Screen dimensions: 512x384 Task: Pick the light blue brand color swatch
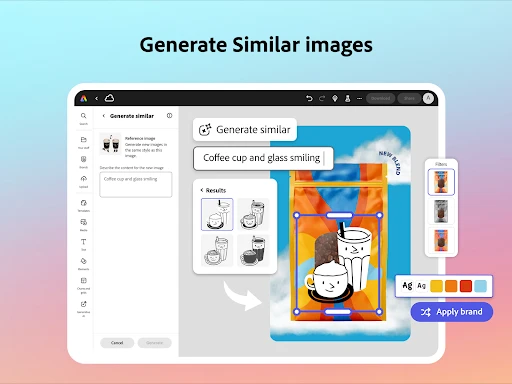pos(480,286)
